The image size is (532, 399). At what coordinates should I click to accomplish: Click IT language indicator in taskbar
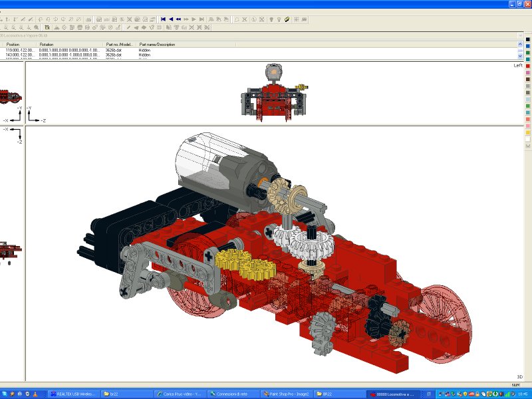coord(429,394)
